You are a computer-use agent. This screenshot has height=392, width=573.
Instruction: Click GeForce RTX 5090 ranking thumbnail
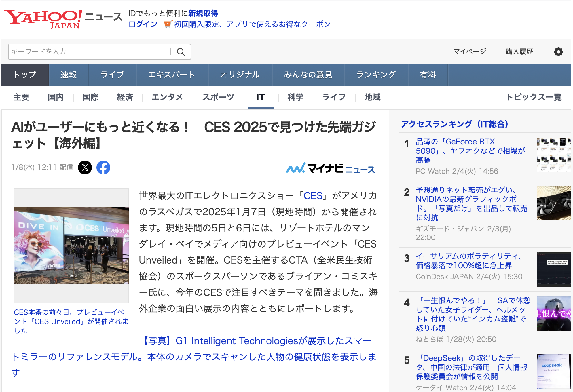[554, 155]
